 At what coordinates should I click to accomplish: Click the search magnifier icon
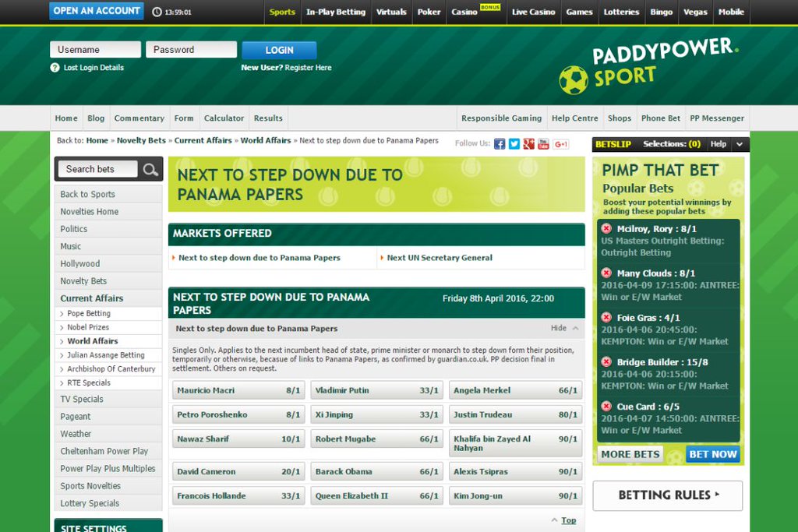[150, 169]
